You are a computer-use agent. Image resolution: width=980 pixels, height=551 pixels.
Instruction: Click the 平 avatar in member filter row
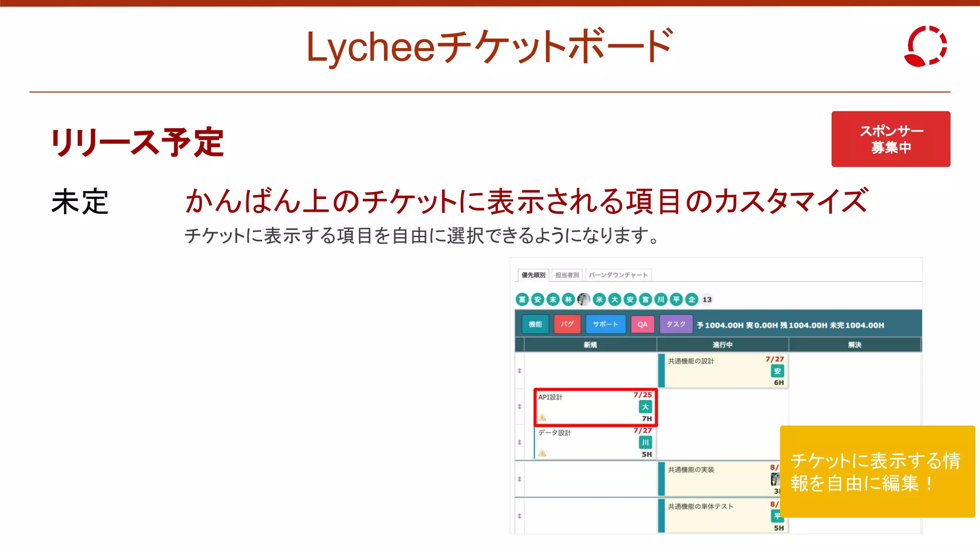point(676,299)
